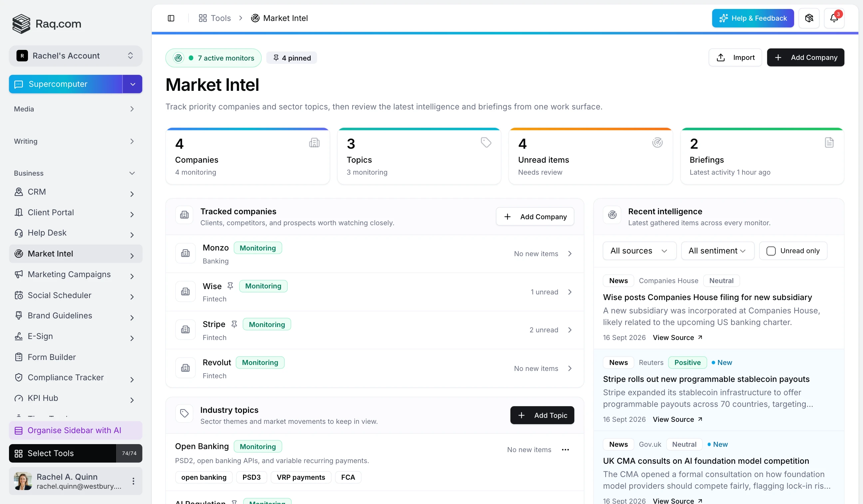Click Add Company in the page header

(805, 58)
